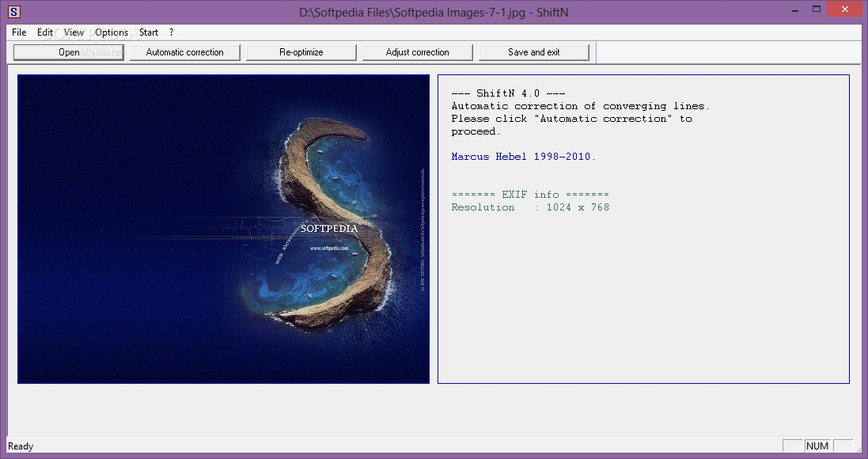868x459 pixels.
Task: Click 'Resolution : 1024 x 768' line
Action: click(530, 207)
